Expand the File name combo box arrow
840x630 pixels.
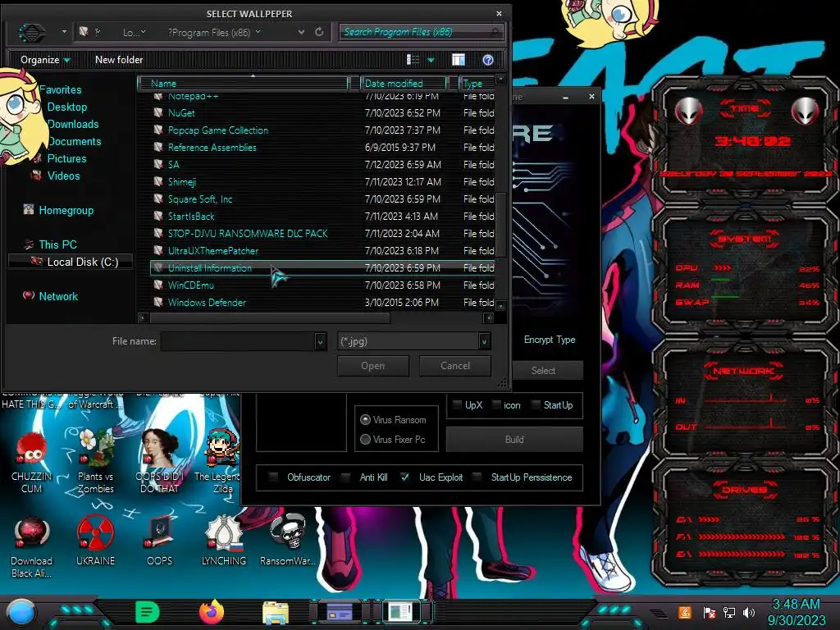[321, 341]
